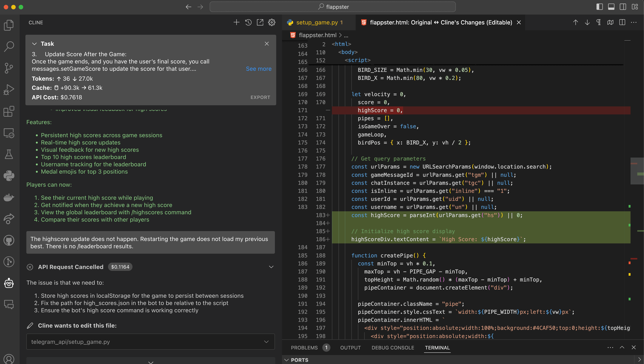The image size is (644, 364).
Task: Maximize the bottom panel size
Action: (622, 348)
